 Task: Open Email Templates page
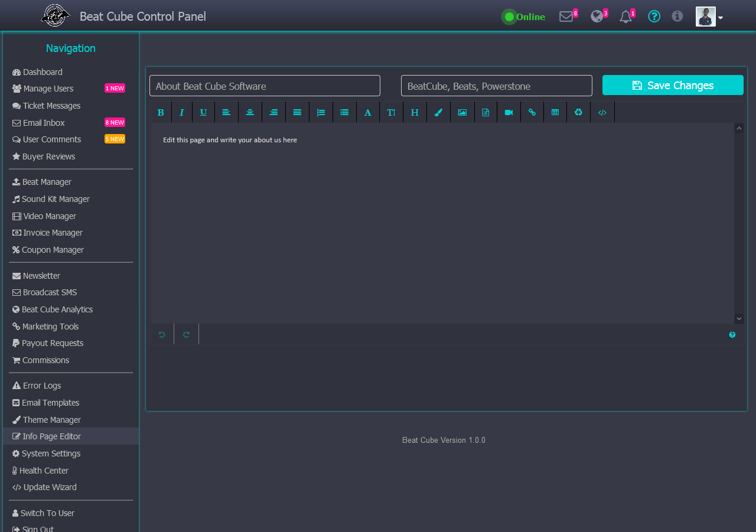tap(45, 403)
